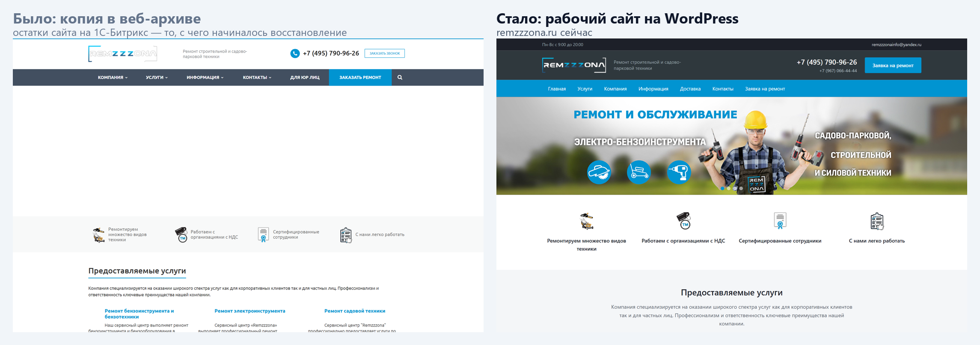Click the remzzzonainfo@yandex.ru email in the top bar
Screen dimensions: 980x345
(897, 44)
